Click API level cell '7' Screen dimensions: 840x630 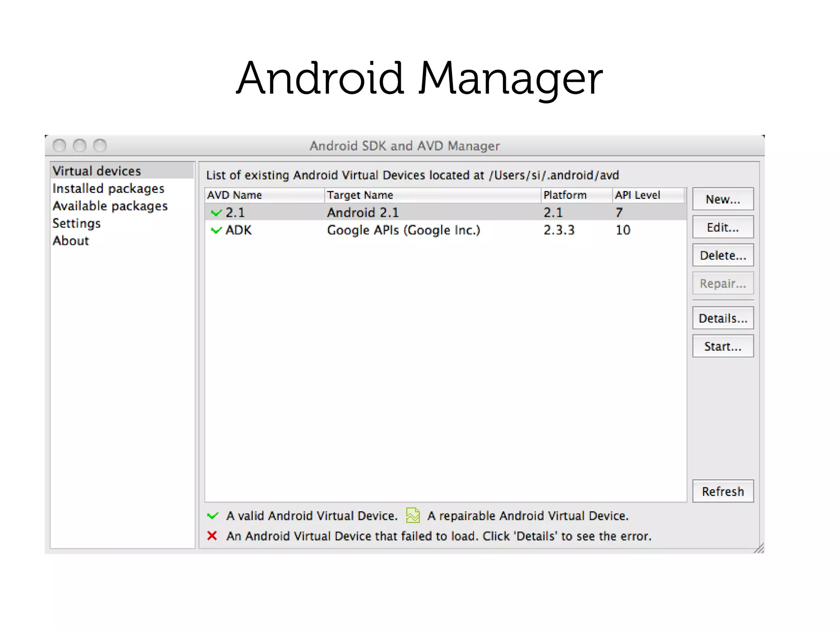(619, 212)
